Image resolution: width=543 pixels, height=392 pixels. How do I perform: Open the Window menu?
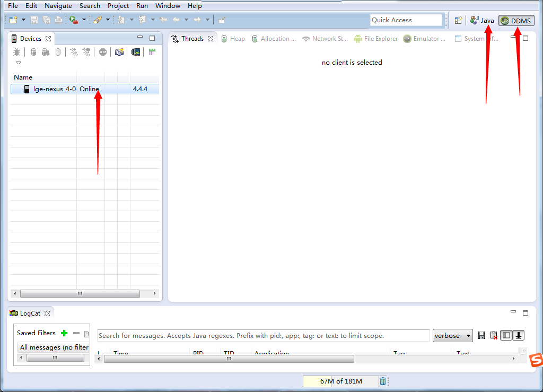click(168, 5)
